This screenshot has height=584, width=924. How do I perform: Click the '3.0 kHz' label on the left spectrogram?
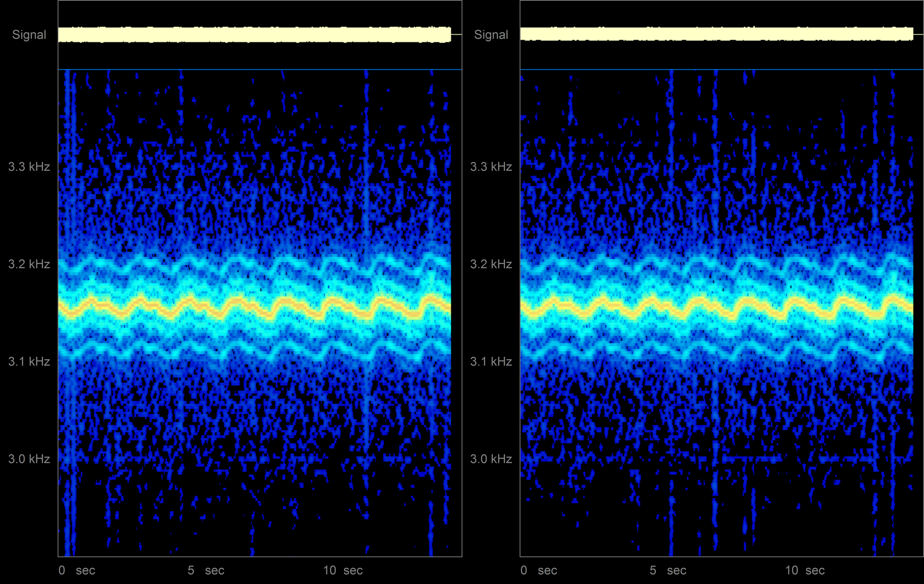(x=29, y=459)
